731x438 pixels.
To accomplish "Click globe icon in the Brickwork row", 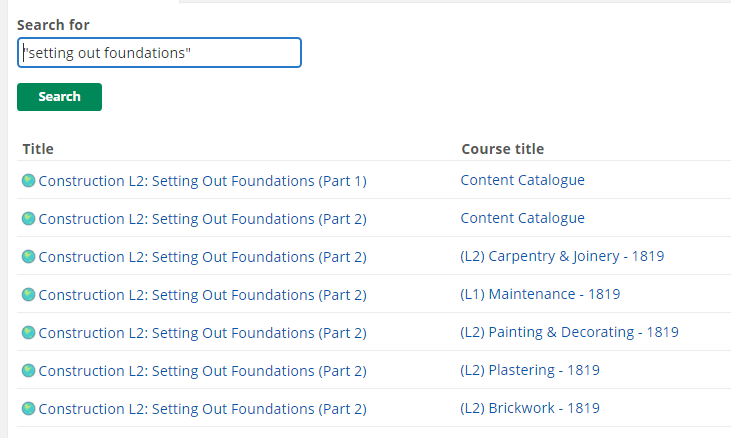I will [x=28, y=409].
